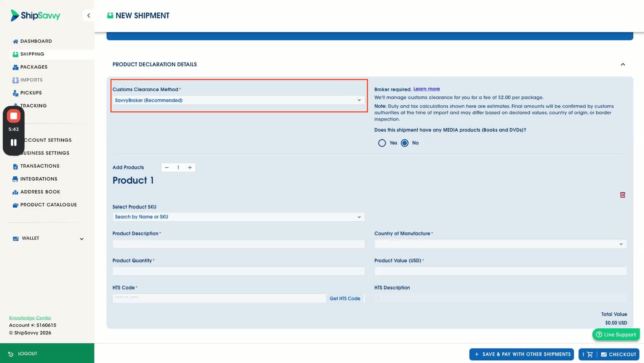Click Get HTS Code button

click(x=345, y=299)
